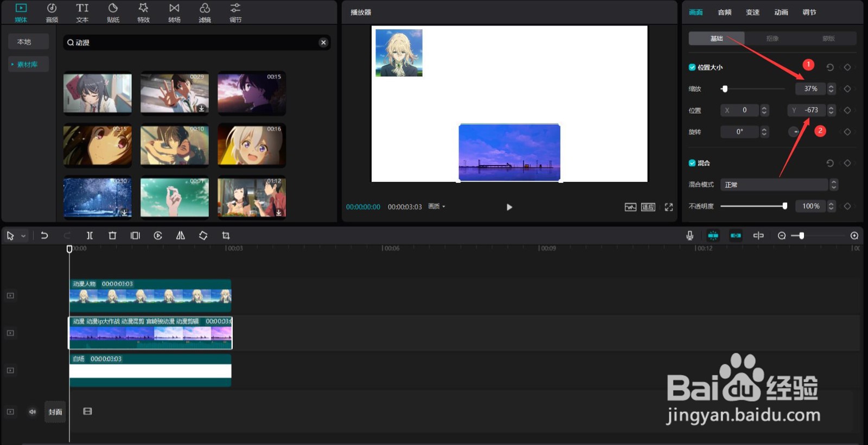
Task: Adjust the rotation degree stepper
Action: pyautogui.click(x=764, y=131)
